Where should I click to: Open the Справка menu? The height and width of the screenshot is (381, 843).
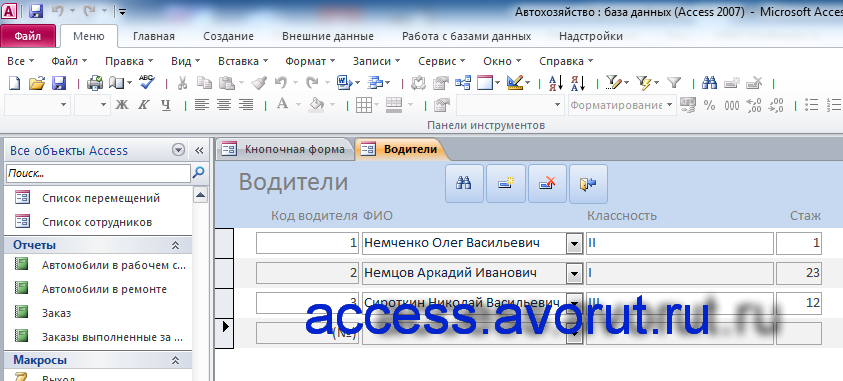pyautogui.click(x=566, y=61)
